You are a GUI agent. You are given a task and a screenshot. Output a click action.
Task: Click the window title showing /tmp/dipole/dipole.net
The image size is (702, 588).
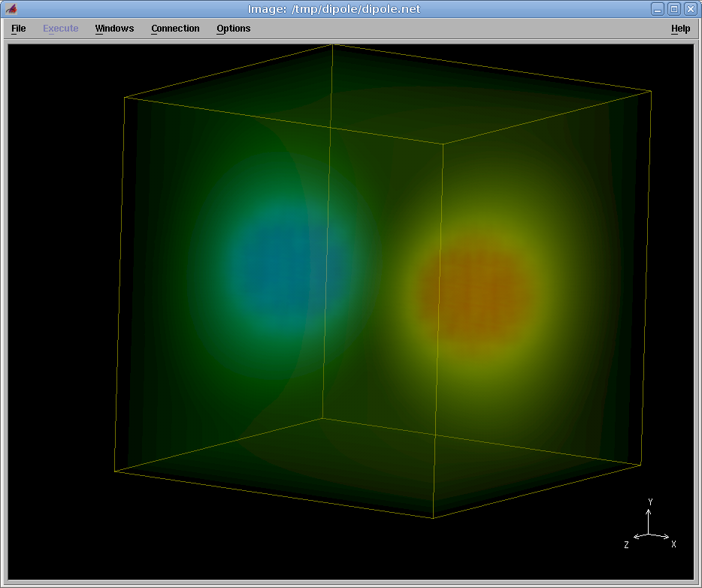334,9
